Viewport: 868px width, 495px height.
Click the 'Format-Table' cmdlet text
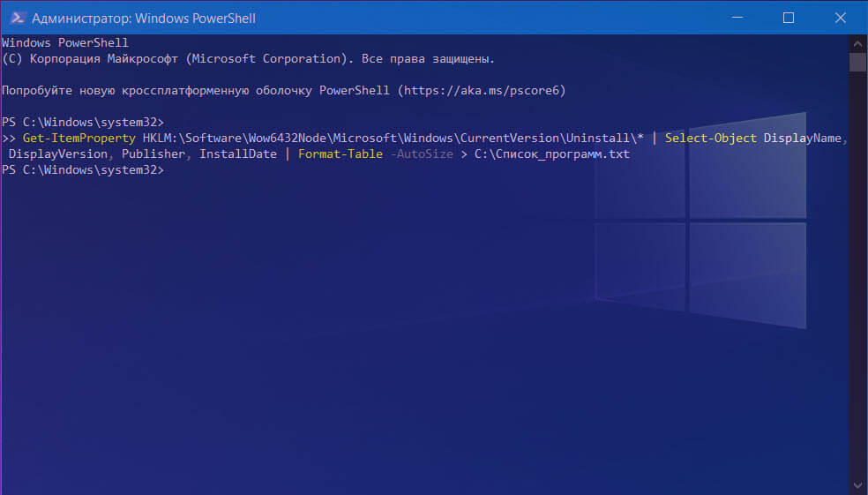340,154
